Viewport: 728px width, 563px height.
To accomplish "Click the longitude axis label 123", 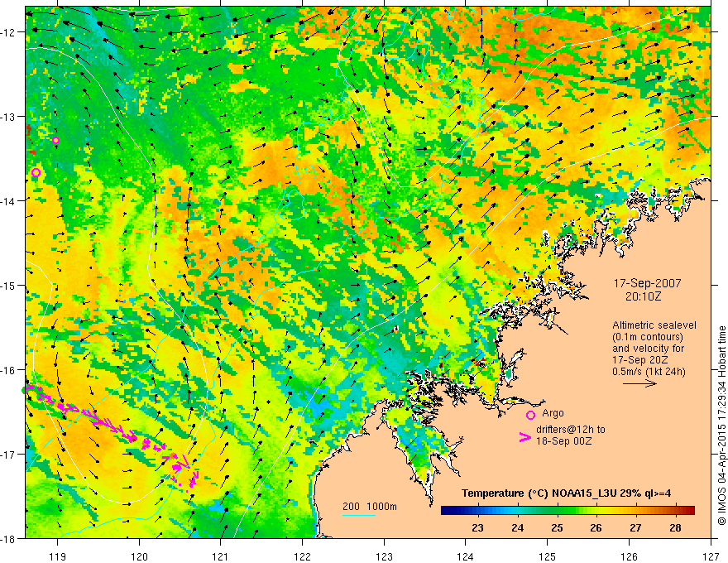I will (384, 556).
